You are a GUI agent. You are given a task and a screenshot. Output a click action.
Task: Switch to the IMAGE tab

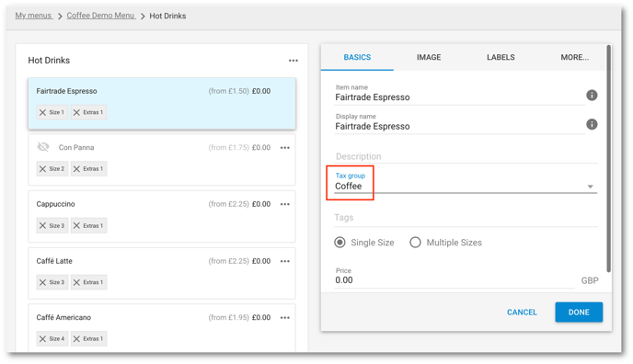tap(429, 58)
